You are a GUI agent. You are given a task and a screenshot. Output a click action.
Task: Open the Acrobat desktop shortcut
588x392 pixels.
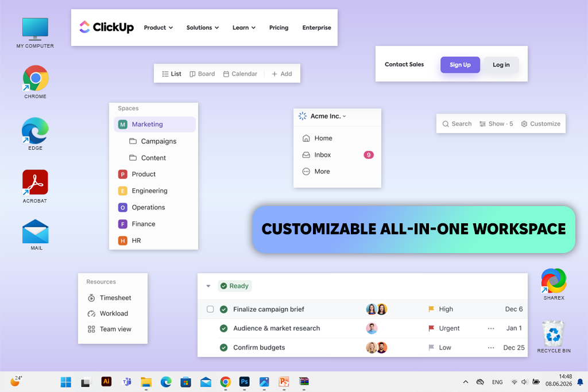pos(35,187)
